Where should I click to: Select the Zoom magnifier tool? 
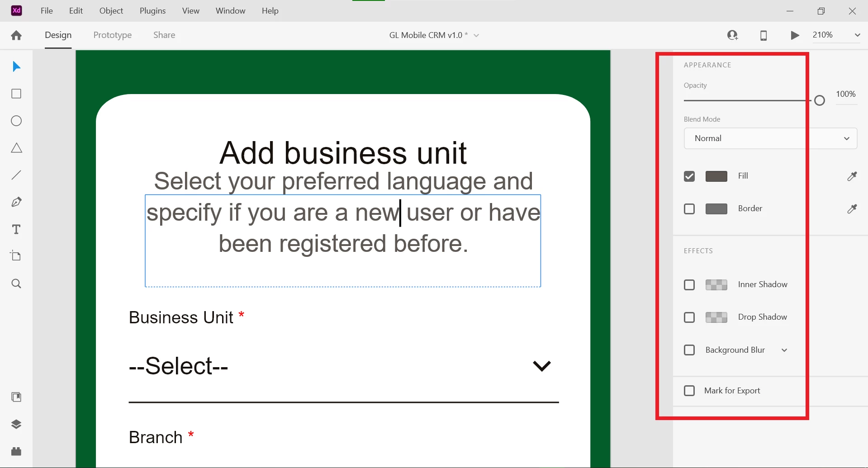16,284
